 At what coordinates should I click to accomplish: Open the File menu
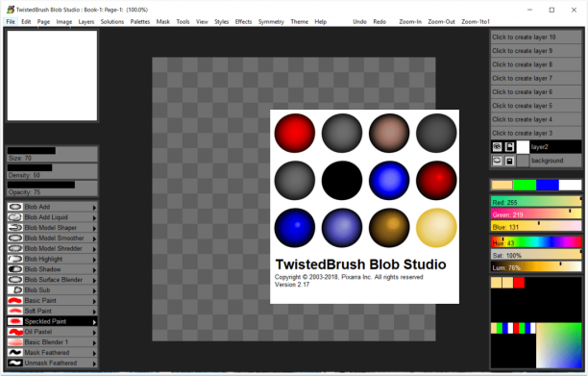pyautogui.click(x=11, y=22)
